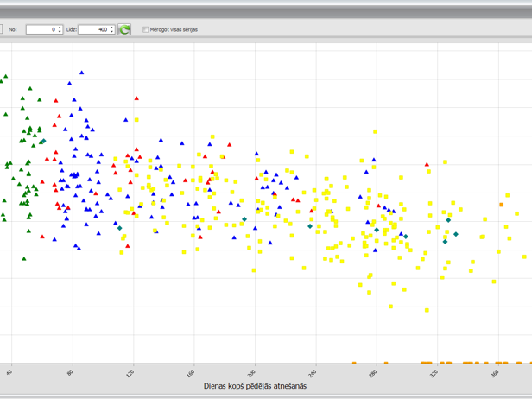Viewport: 532px width, 399px height.
Task: Select the lowest green triangle data point
Action: click(x=24, y=258)
